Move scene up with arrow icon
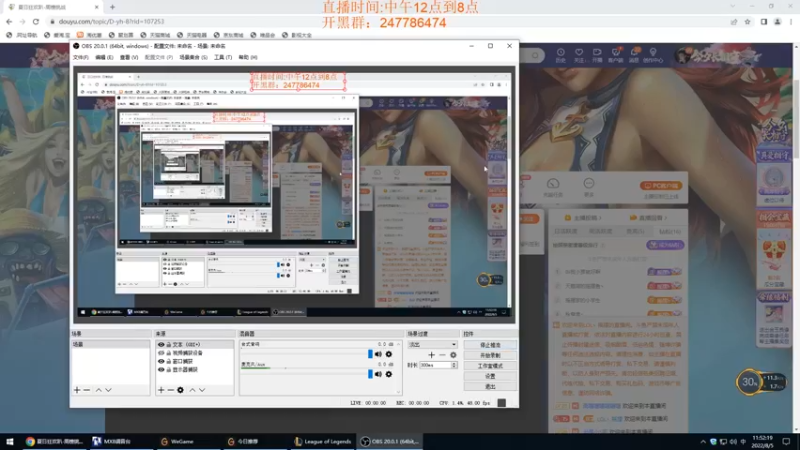Screen dimensions: 800x450 [98, 390]
